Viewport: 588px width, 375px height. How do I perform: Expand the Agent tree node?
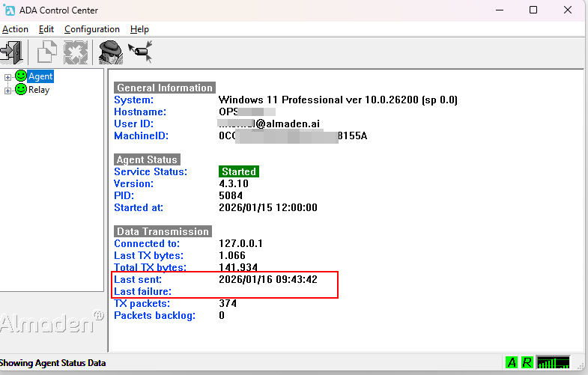[x=8, y=77]
